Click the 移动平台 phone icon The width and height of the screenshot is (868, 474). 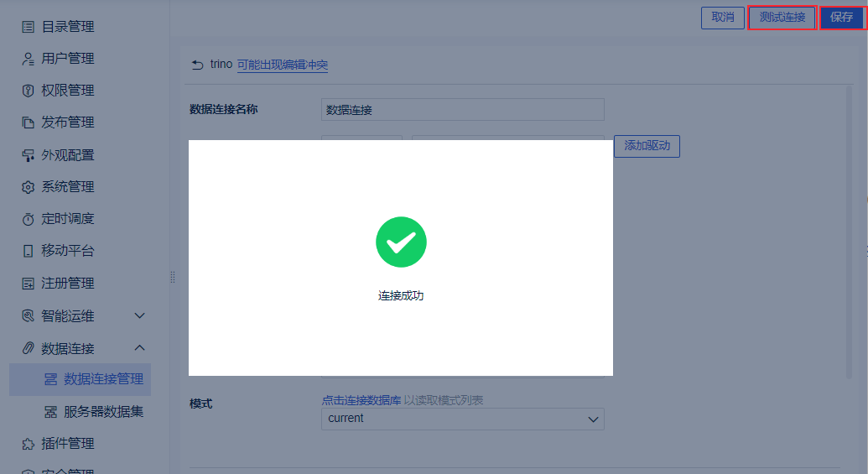(x=28, y=252)
